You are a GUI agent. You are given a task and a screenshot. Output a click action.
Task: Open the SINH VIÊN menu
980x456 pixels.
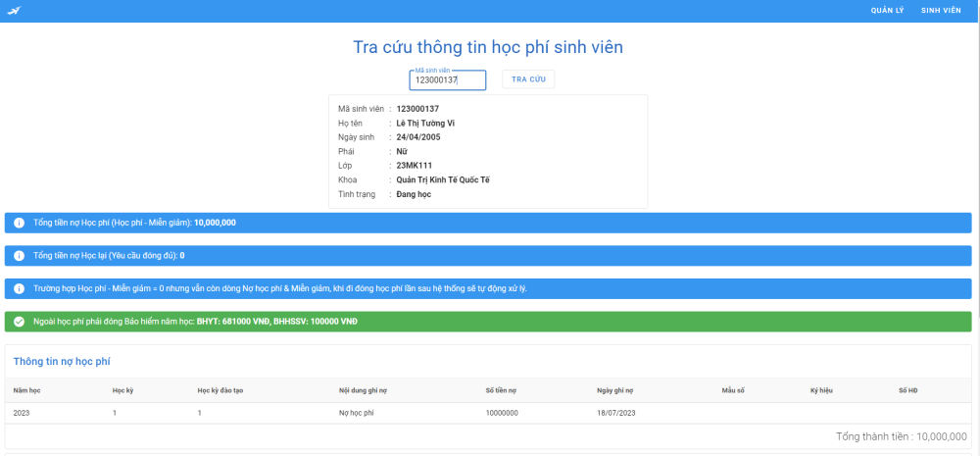(941, 10)
